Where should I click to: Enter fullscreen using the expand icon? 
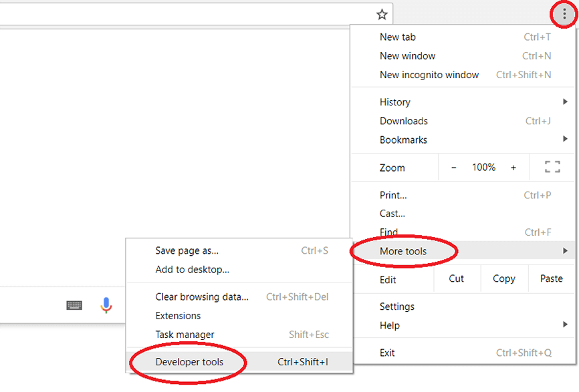552,167
